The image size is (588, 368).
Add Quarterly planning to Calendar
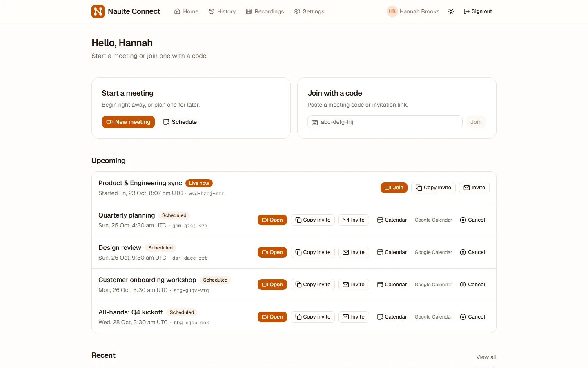coord(392,220)
